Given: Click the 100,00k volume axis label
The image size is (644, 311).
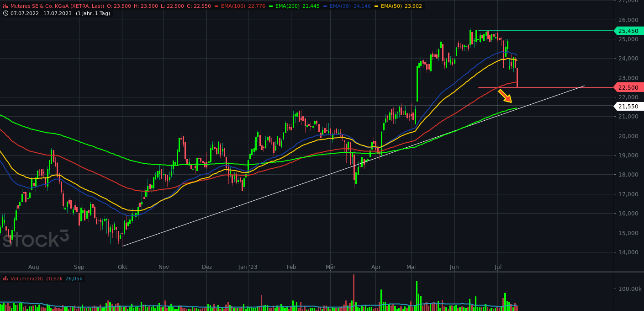Looking at the screenshot, I should [630, 289].
